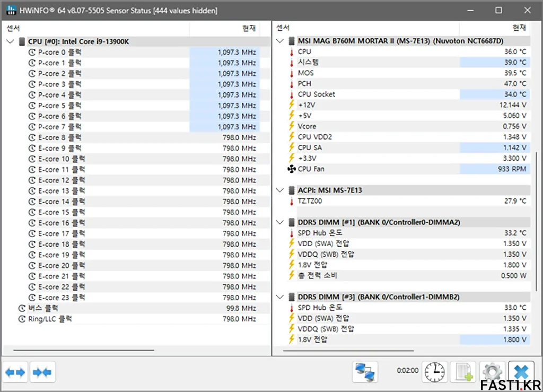Select the E-core 12 clock row
This screenshot has height=392, width=543.
[x=143, y=180]
